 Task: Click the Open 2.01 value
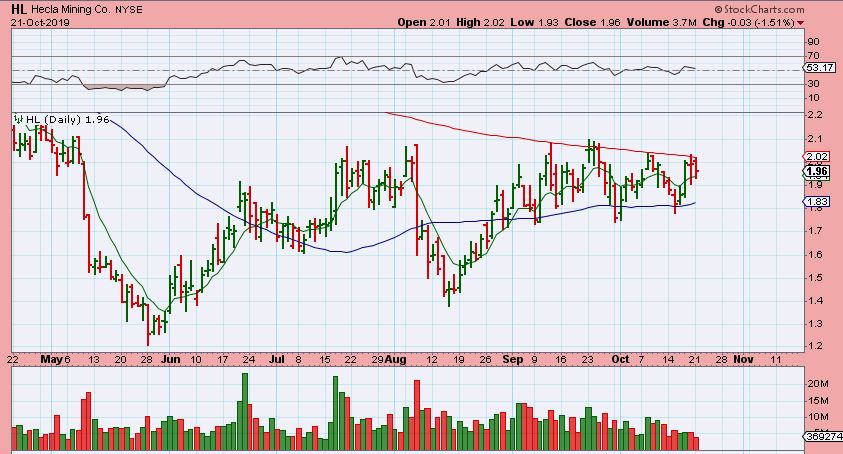pos(424,23)
